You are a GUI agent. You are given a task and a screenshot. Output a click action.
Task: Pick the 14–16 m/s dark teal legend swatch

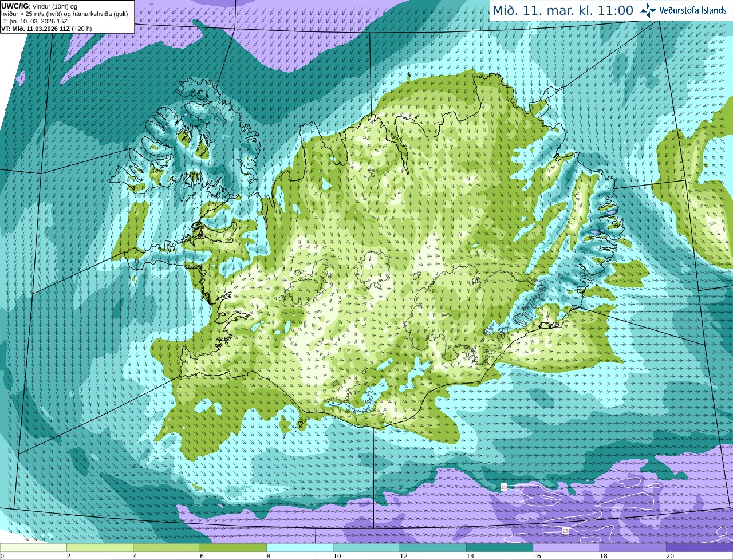499,547
